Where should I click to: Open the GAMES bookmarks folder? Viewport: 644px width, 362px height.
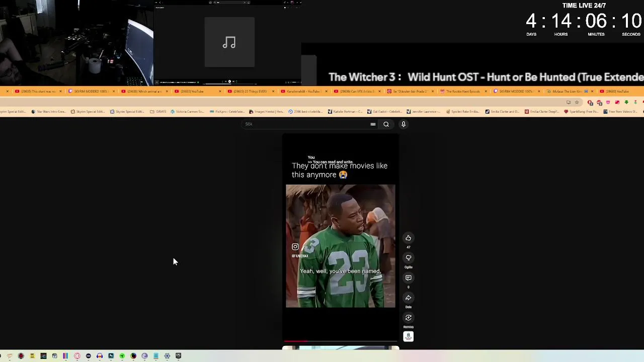pyautogui.click(x=158, y=112)
